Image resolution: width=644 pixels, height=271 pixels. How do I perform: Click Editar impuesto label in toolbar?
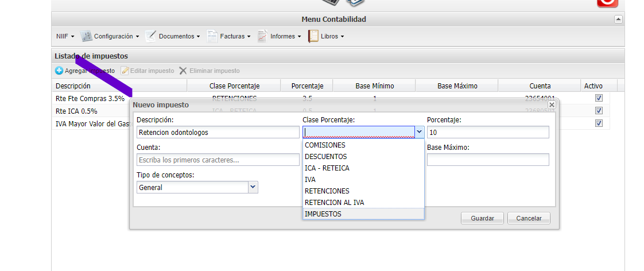coord(152,71)
